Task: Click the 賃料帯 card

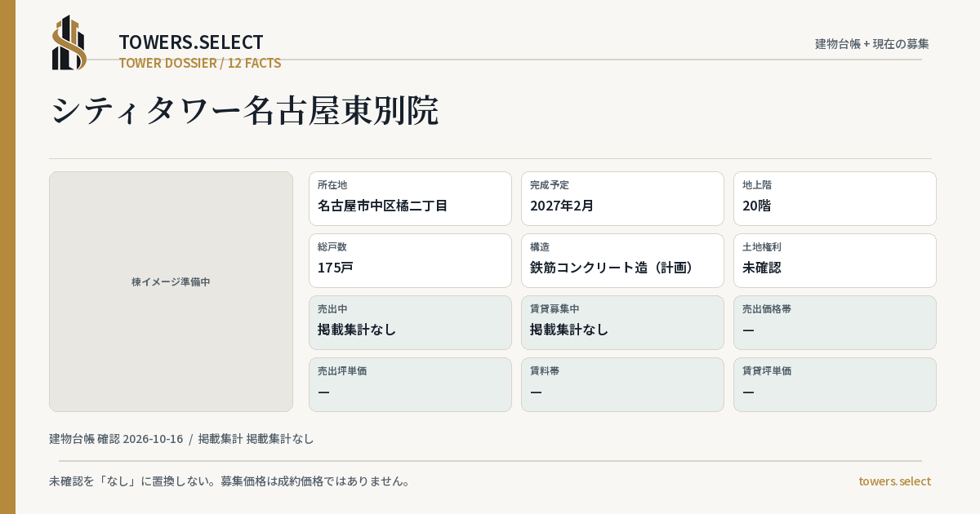Action: pos(622,384)
